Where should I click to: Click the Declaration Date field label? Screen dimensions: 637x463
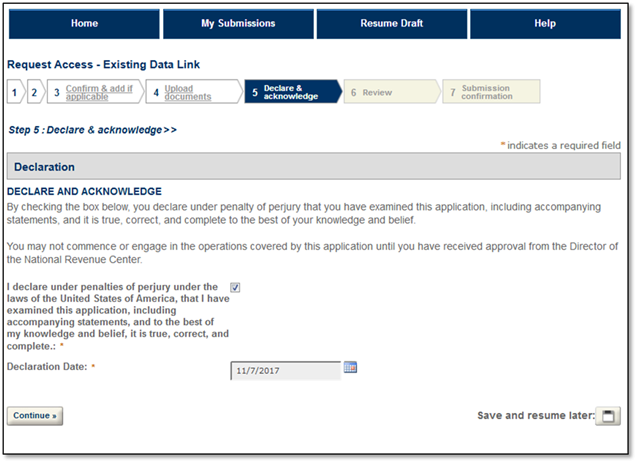coord(49,367)
